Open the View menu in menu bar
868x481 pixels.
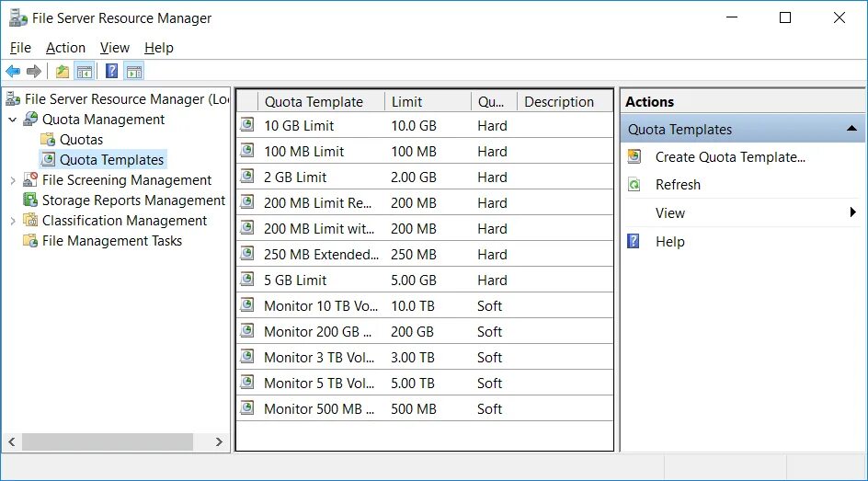(x=115, y=48)
